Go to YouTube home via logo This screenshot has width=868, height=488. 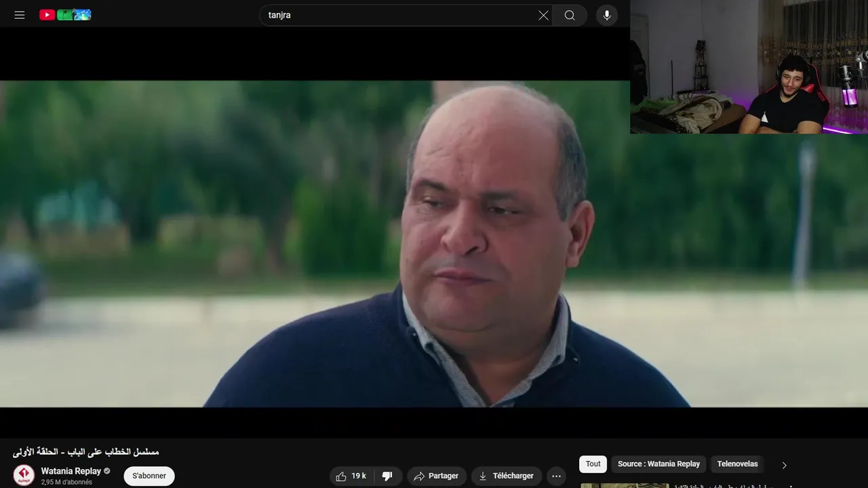point(65,15)
